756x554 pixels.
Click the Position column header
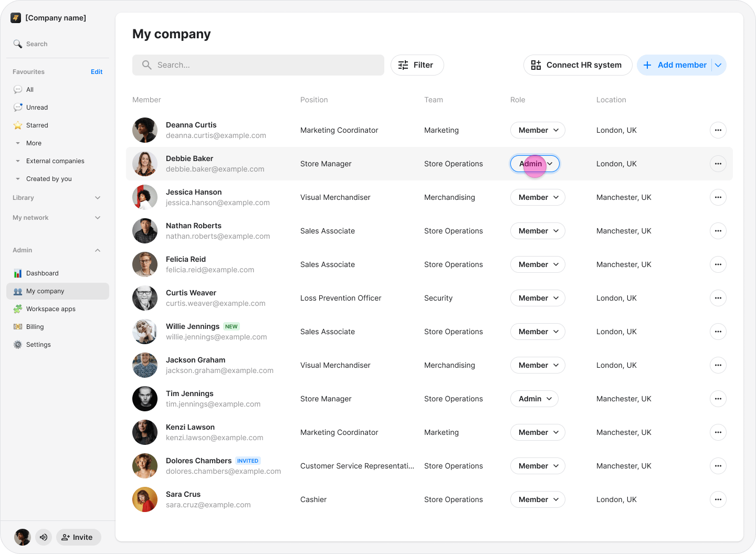pos(314,100)
